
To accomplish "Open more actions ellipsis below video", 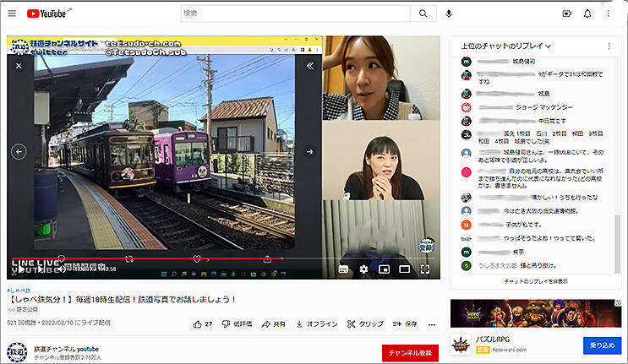I will pos(432,323).
